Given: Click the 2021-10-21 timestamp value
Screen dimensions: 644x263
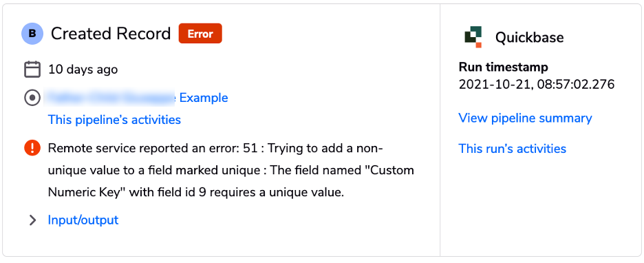Looking at the screenshot, I should [x=537, y=84].
